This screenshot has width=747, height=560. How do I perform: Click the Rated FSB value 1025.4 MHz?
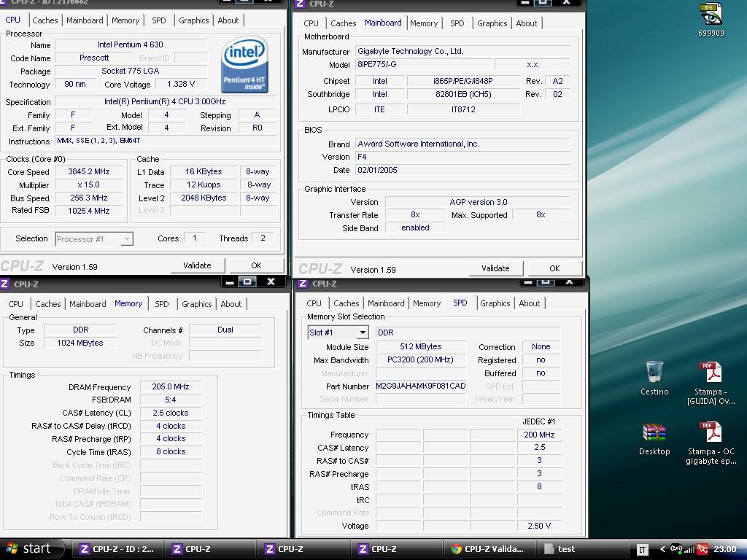(88, 211)
